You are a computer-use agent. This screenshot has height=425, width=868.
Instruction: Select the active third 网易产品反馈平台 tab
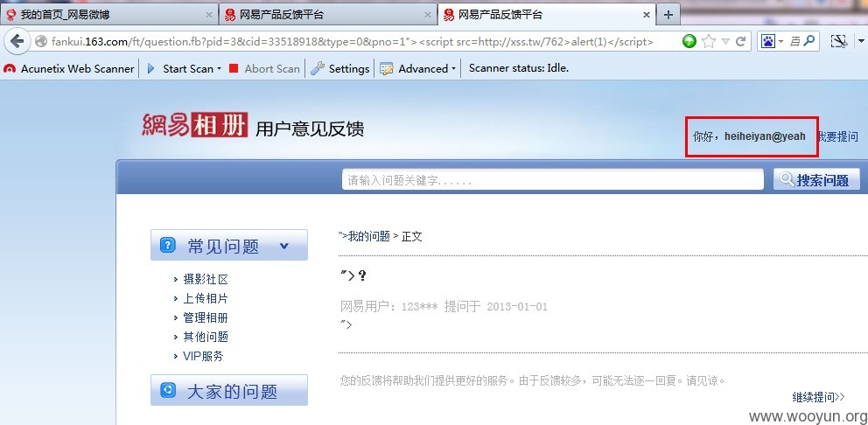547,15
